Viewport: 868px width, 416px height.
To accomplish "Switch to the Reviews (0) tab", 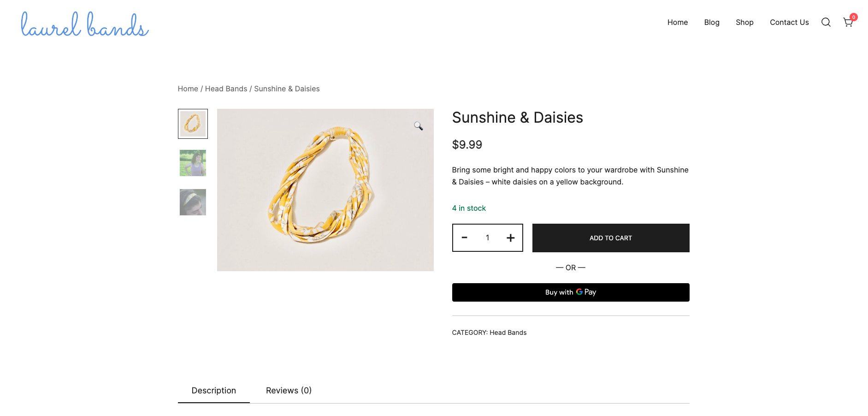I will 289,391.
